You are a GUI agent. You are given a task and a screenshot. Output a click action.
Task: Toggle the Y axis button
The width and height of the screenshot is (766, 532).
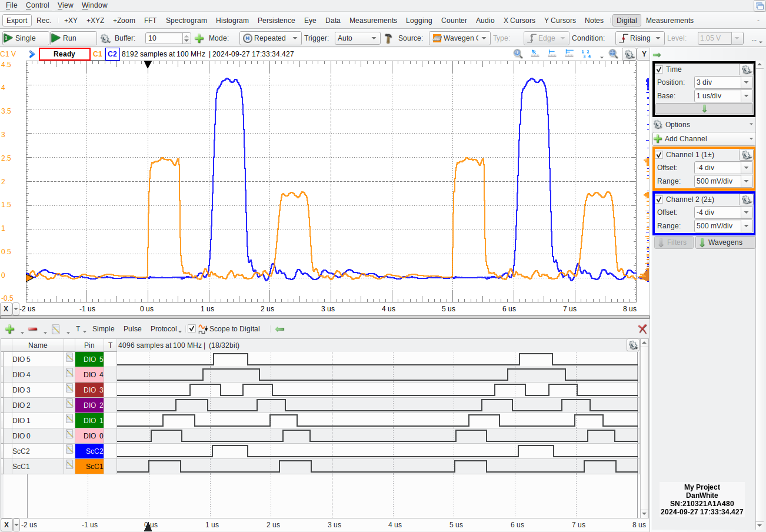(x=644, y=54)
